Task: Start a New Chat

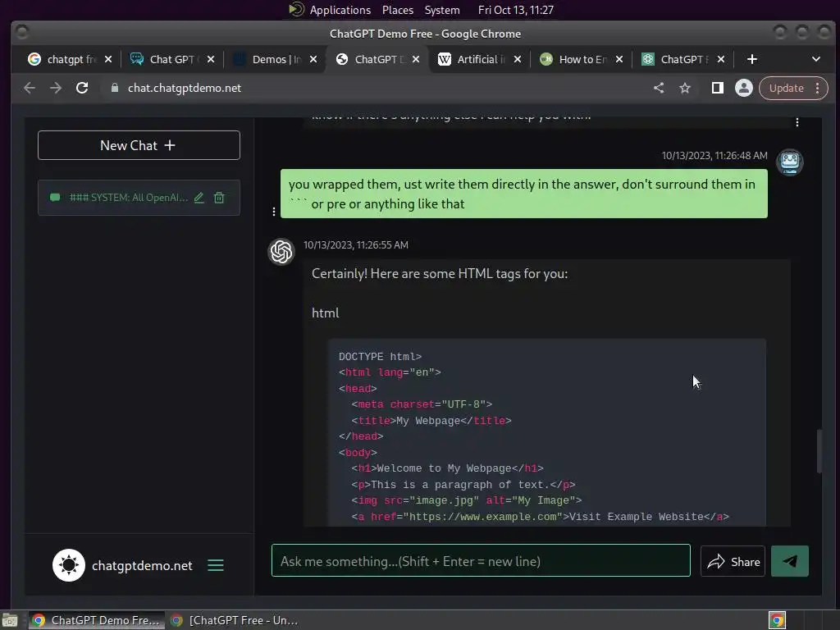Action: (x=139, y=145)
